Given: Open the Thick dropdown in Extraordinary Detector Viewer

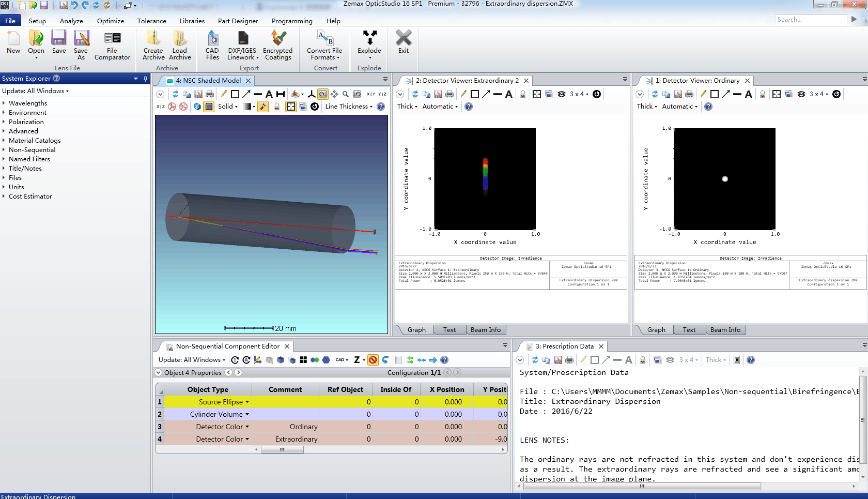Looking at the screenshot, I should (407, 107).
